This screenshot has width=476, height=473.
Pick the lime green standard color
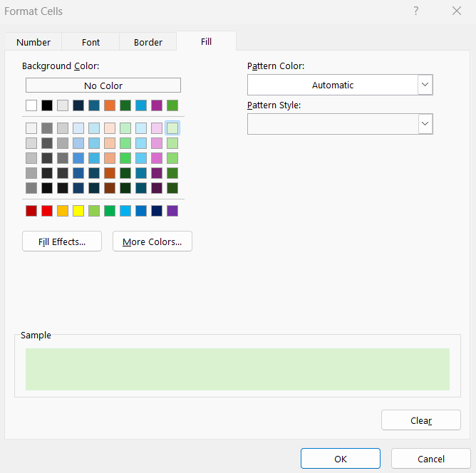pyautogui.click(x=94, y=211)
